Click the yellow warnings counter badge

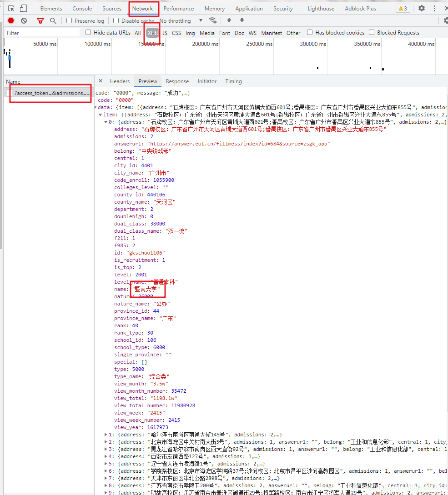click(402, 8)
